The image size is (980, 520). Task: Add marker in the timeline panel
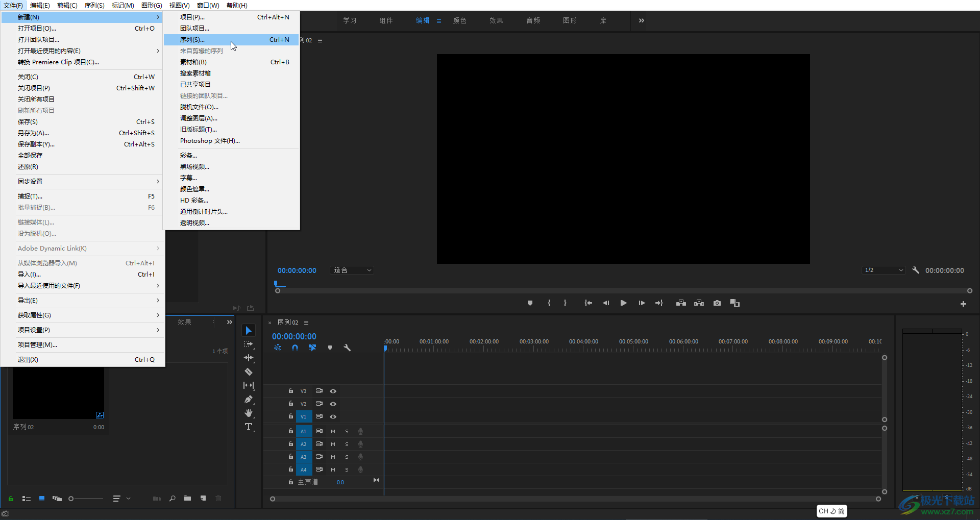click(330, 348)
